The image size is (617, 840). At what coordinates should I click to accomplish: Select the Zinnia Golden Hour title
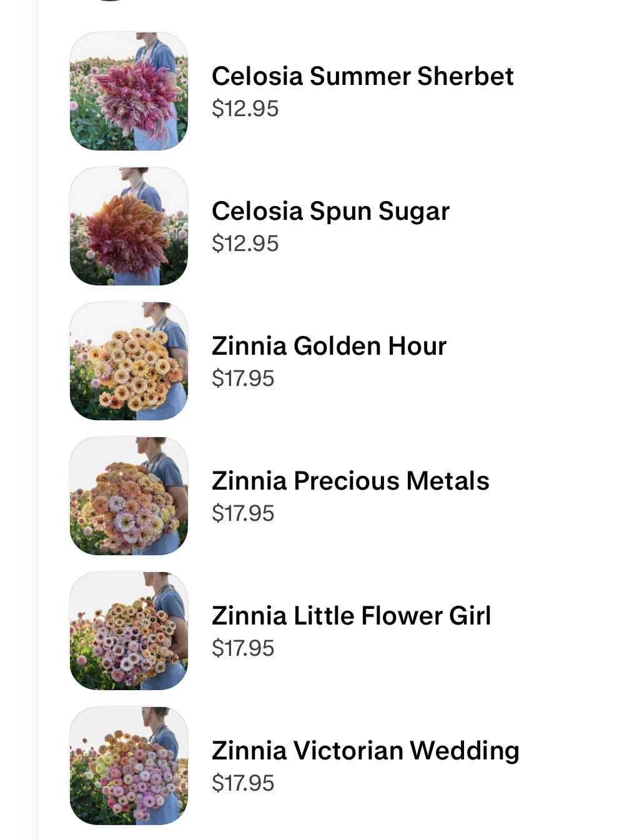point(329,346)
